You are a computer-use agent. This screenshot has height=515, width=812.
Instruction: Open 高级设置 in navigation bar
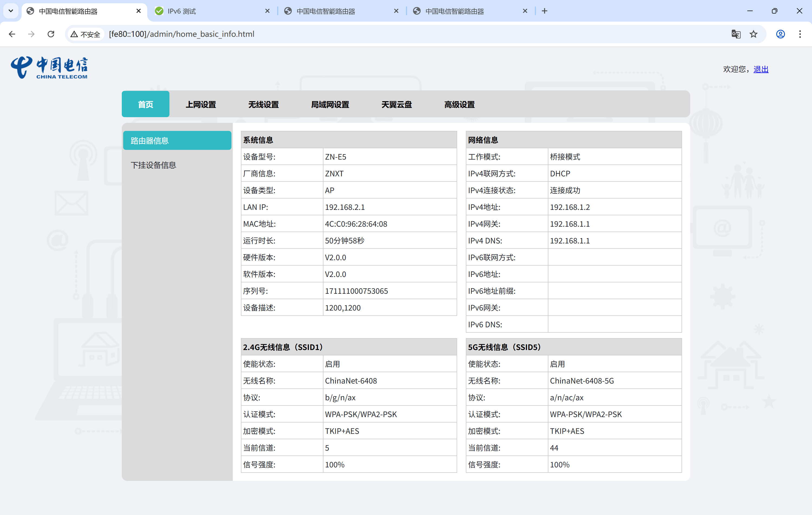point(459,104)
